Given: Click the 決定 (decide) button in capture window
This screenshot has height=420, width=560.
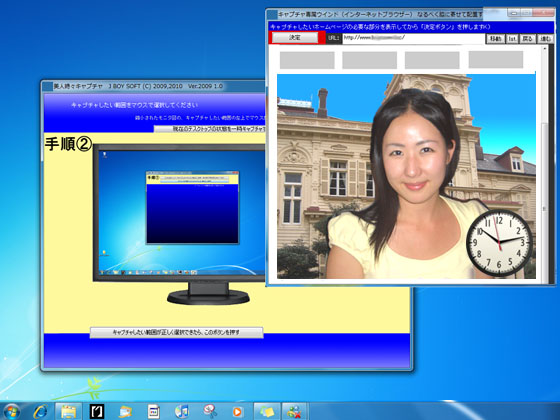Looking at the screenshot, I should point(295,38).
